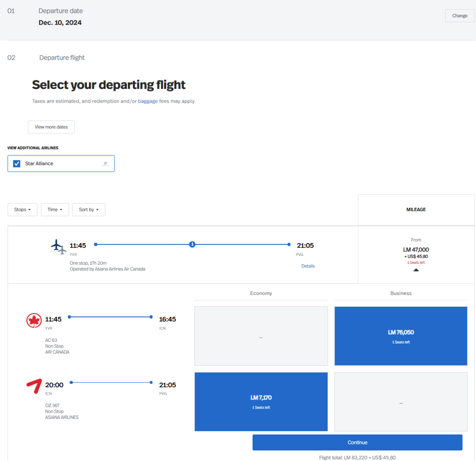The width and height of the screenshot is (476, 461).
Task: Open the Sort by dropdown
Action: click(x=89, y=210)
